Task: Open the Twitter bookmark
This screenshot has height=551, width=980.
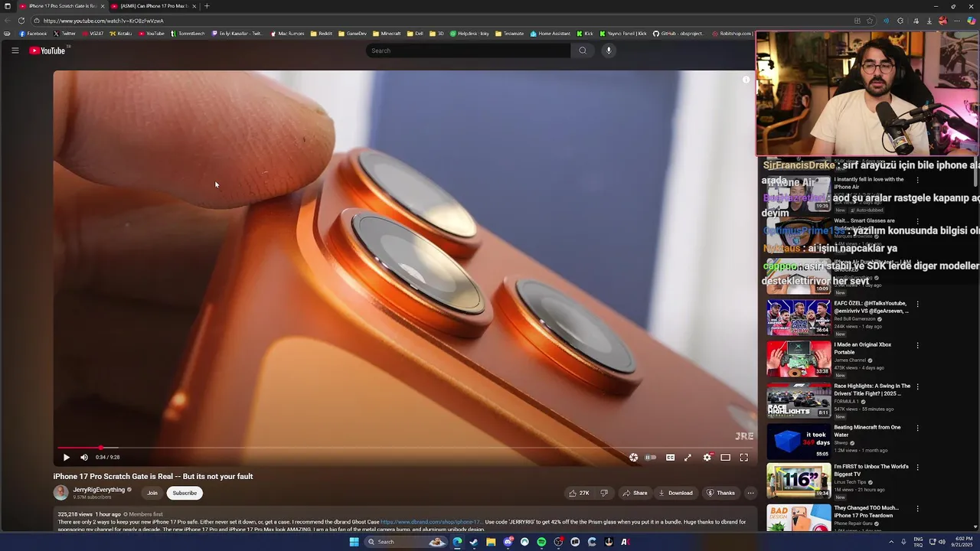Action: (64, 34)
